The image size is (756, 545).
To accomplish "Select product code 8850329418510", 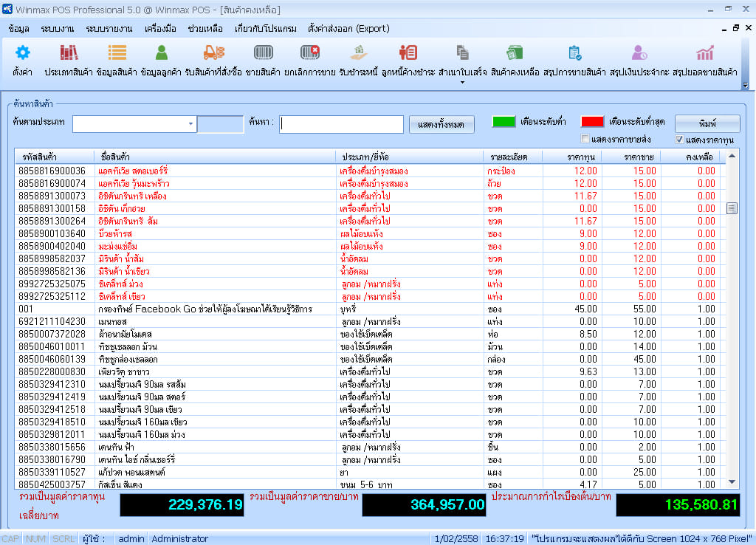I will pos(52,422).
